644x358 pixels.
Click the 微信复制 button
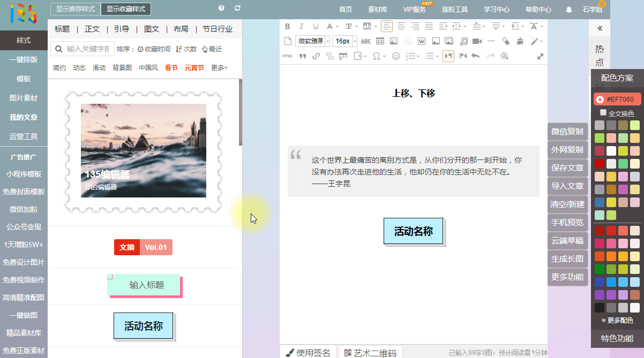tap(567, 132)
